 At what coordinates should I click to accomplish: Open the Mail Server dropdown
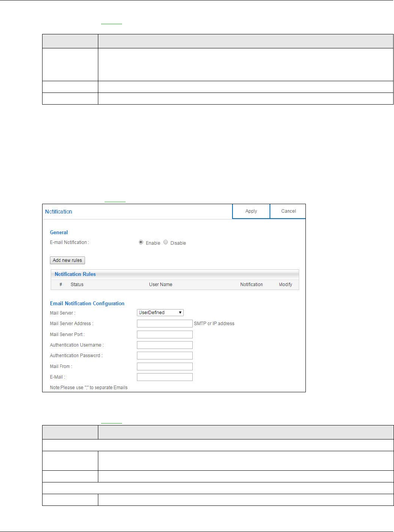pos(160,313)
